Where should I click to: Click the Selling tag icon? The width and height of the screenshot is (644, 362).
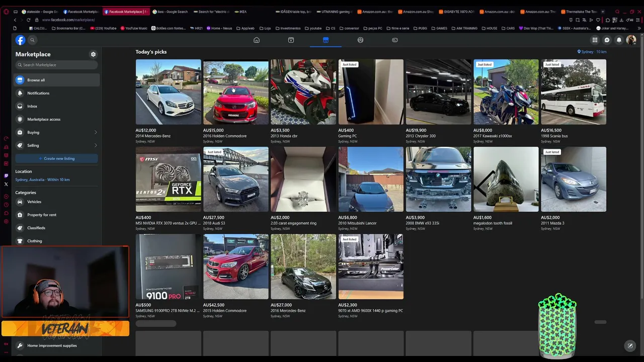(20, 145)
